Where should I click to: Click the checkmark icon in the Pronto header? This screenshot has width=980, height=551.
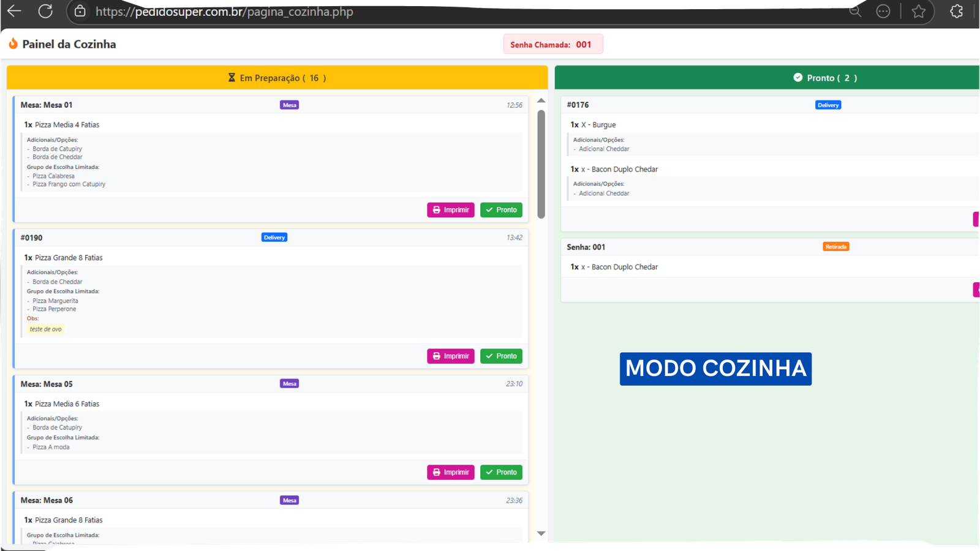[x=797, y=78]
